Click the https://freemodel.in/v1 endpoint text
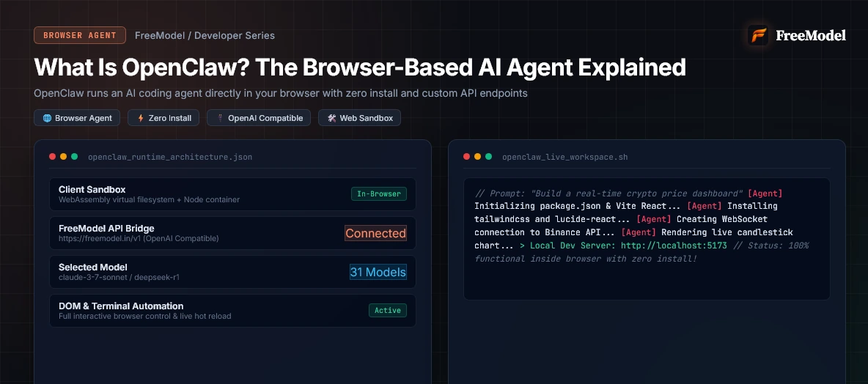This screenshot has height=384, width=868. click(x=139, y=238)
